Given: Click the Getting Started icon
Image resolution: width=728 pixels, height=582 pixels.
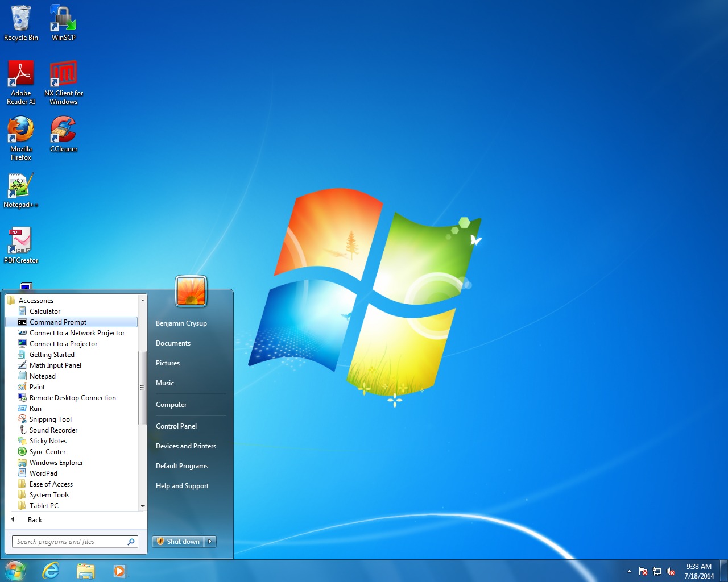Looking at the screenshot, I should click(x=22, y=355).
